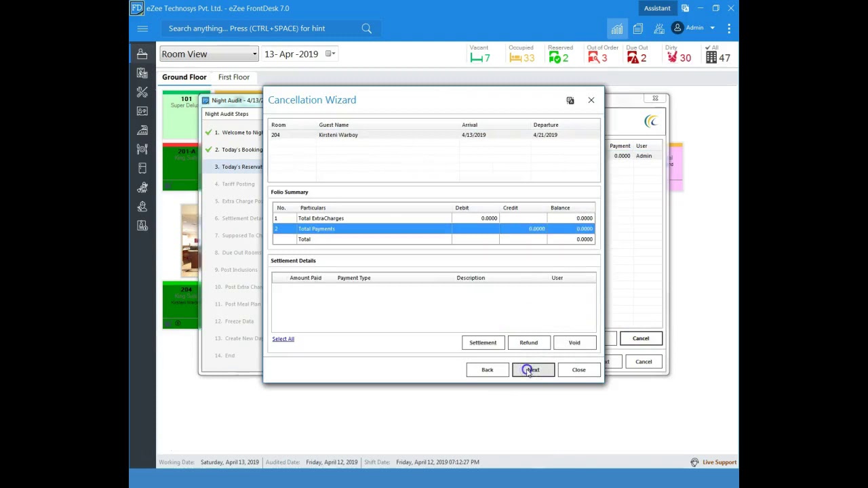
Task: Open the maintenance tools sidebar icon
Action: [142, 91]
